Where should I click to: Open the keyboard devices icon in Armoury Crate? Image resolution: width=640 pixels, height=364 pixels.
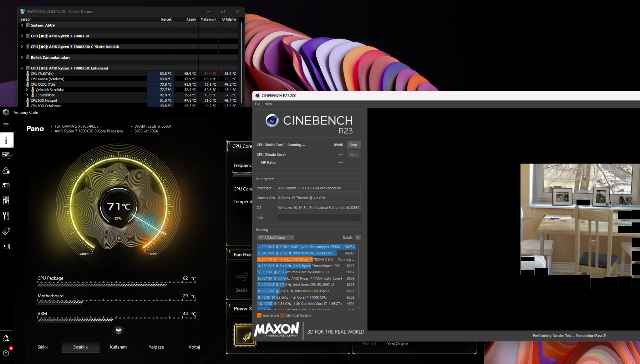click(x=6, y=155)
